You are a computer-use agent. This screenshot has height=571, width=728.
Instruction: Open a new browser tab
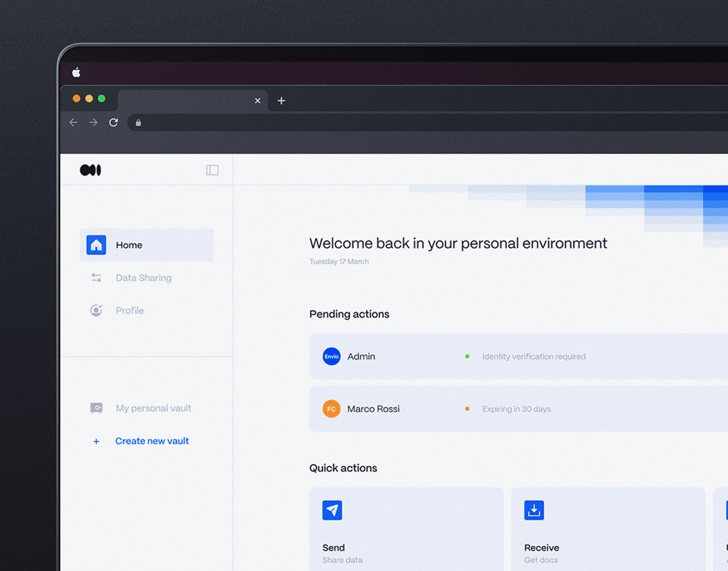pos(282,100)
